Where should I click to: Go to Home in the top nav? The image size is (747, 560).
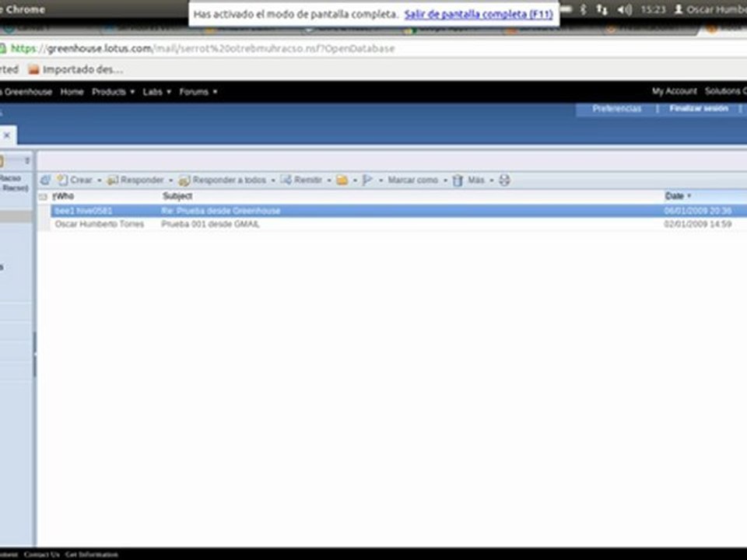click(x=72, y=92)
